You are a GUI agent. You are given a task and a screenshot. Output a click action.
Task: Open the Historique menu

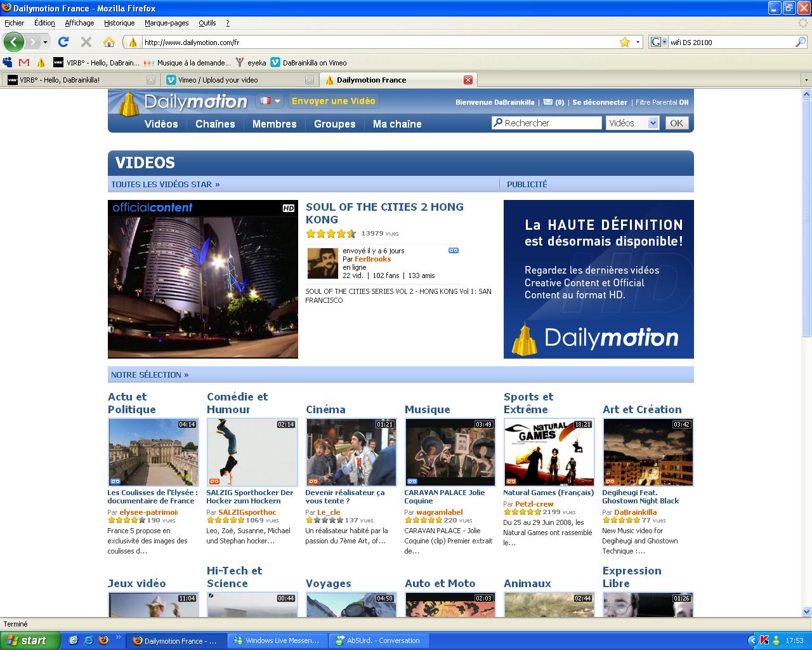coord(119,23)
